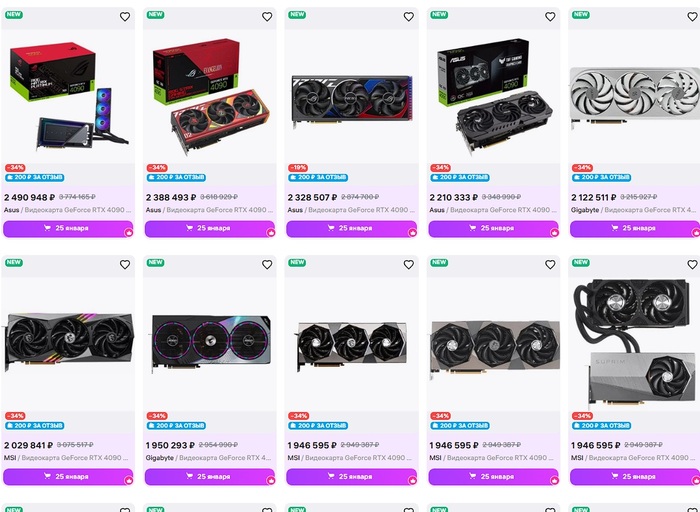Open the ROG Matrix Platinum 4090 product image

[68, 96]
